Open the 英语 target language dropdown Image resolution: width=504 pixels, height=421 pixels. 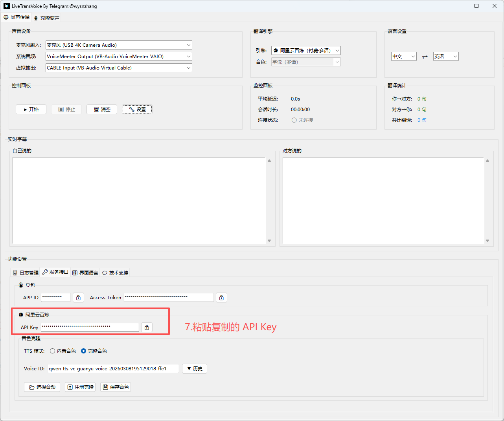pyautogui.click(x=446, y=57)
